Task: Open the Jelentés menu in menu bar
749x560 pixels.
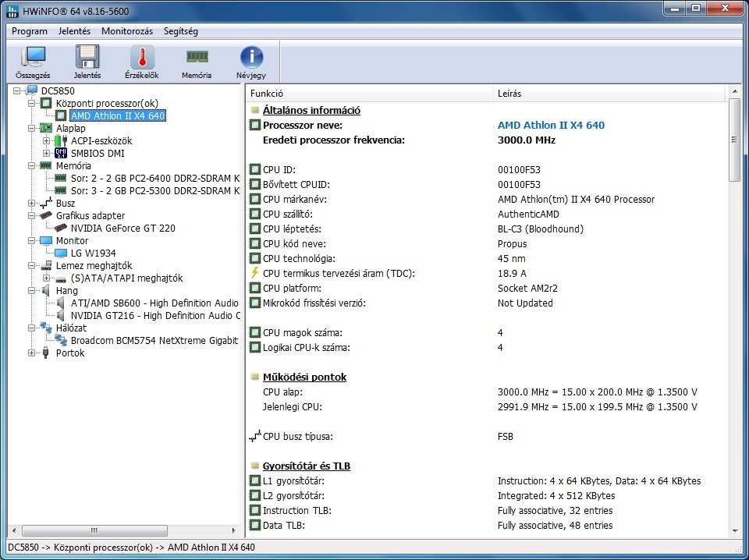Action: [x=75, y=31]
